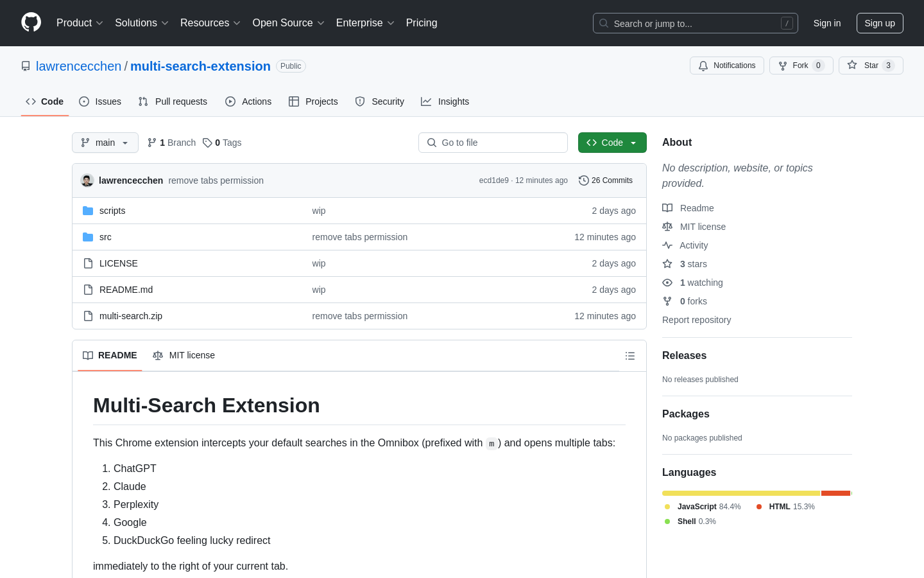Open HTML 15.3% language link
Screen dimensions: 924x578
tap(785, 507)
